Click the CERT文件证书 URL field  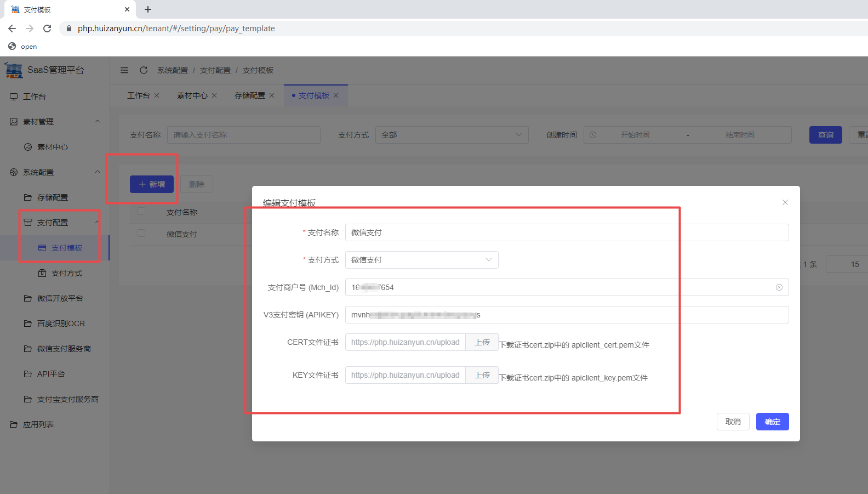click(406, 342)
